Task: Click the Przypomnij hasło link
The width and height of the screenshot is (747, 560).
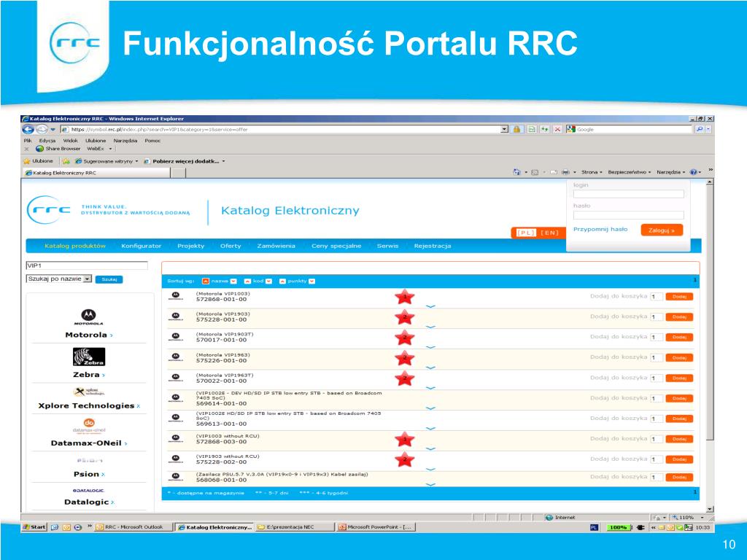Action: tap(600, 229)
